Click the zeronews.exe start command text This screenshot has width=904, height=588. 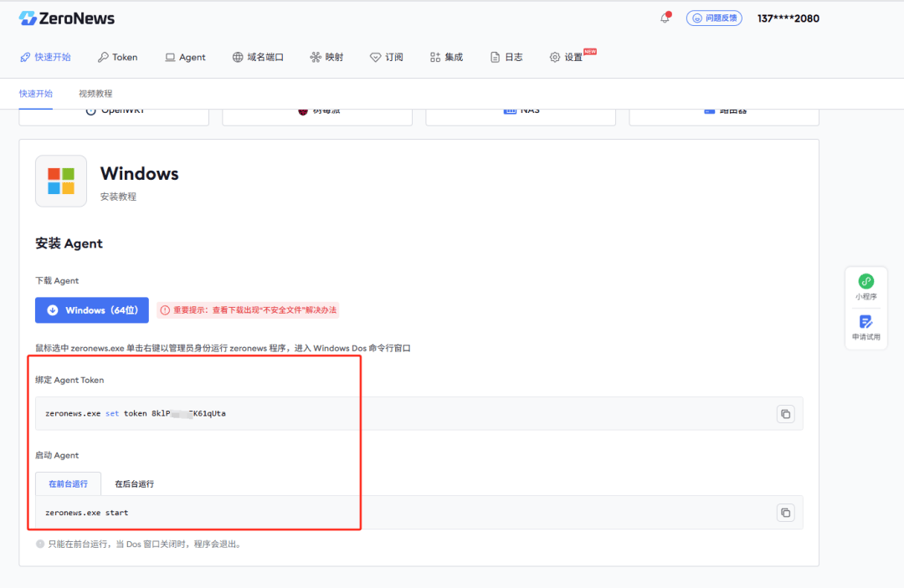coord(86,513)
